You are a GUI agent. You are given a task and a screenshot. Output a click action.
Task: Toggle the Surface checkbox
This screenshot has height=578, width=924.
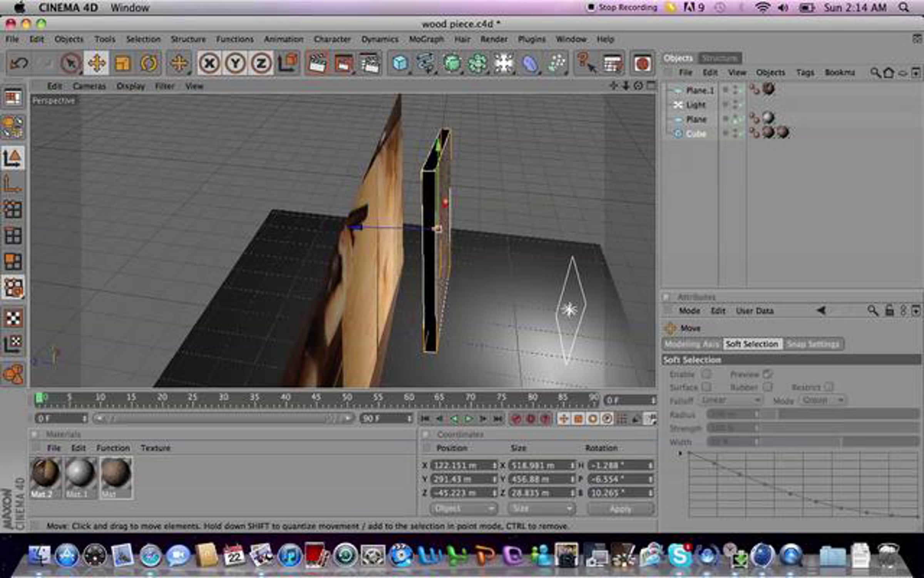pos(706,386)
